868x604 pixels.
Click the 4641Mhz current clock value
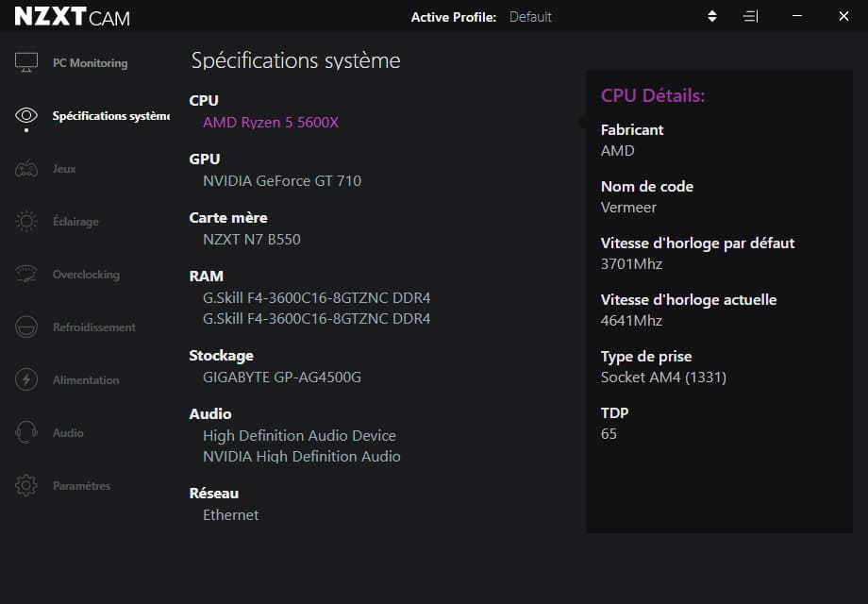(x=631, y=321)
